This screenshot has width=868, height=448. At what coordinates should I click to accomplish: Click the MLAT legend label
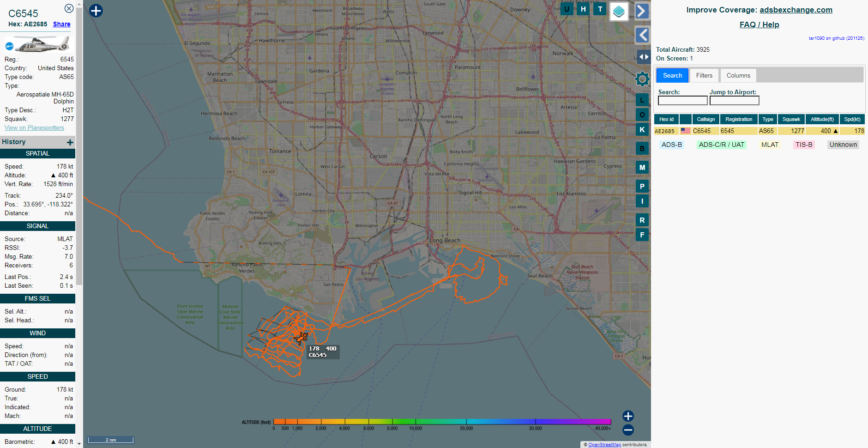tap(770, 145)
